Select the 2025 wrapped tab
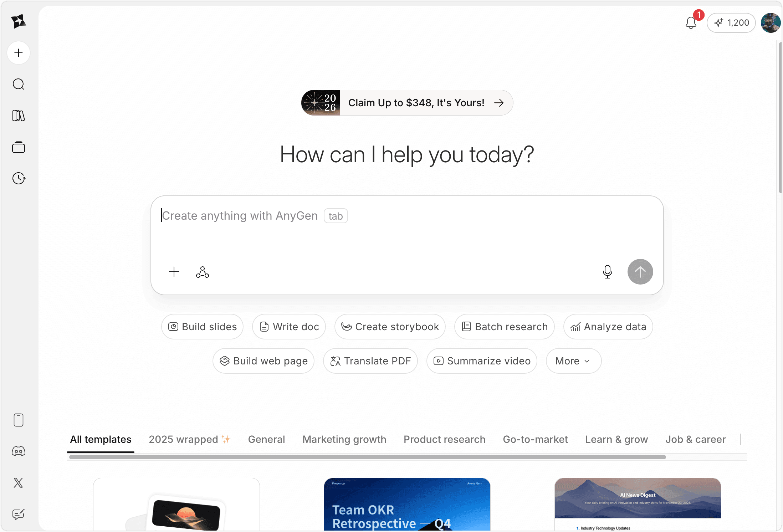The height and width of the screenshot is (532, 783). [190, 439]
